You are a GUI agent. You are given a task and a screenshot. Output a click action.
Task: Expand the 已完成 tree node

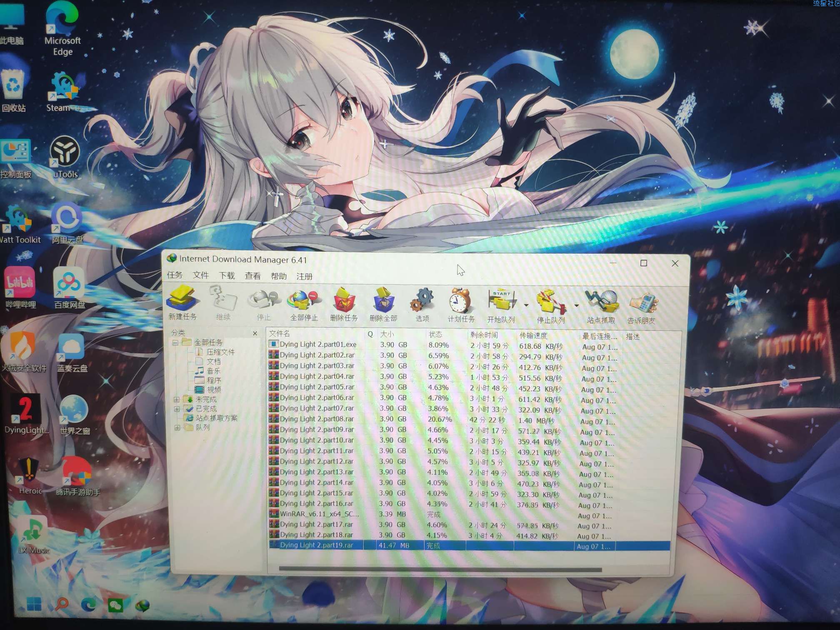point(177,409)
